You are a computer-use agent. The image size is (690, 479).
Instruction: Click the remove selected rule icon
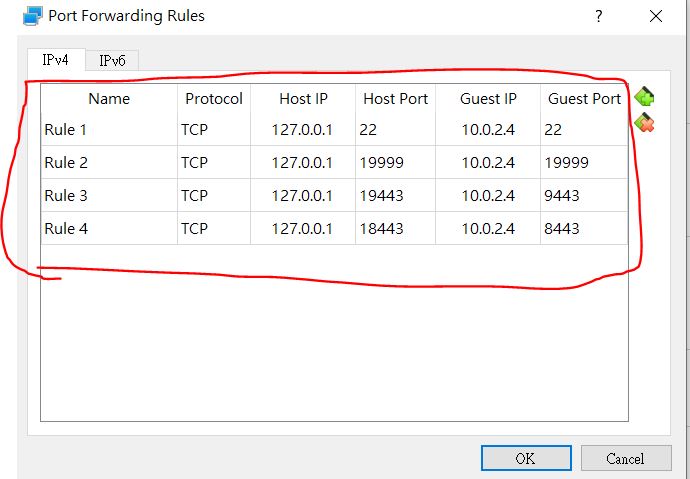[x=645, y=123]
